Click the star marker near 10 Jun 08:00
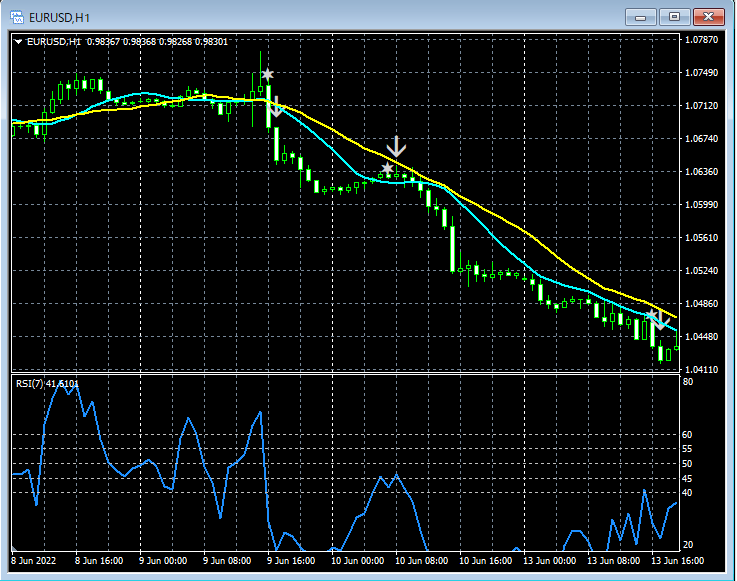737x581 pixels. pyautogui.click(x=387, y=168)
